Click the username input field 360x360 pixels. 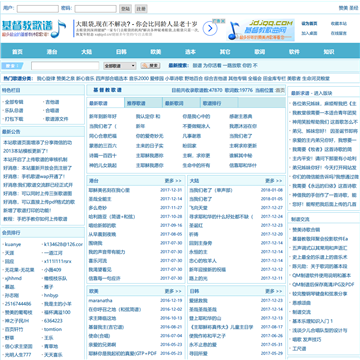click(38, 9)
